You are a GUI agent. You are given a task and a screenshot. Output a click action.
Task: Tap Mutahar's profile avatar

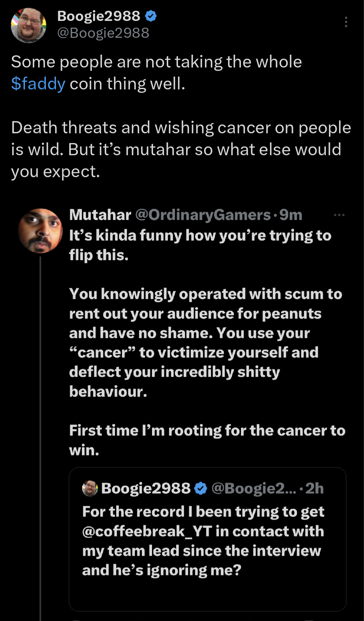tap(40, 231)
